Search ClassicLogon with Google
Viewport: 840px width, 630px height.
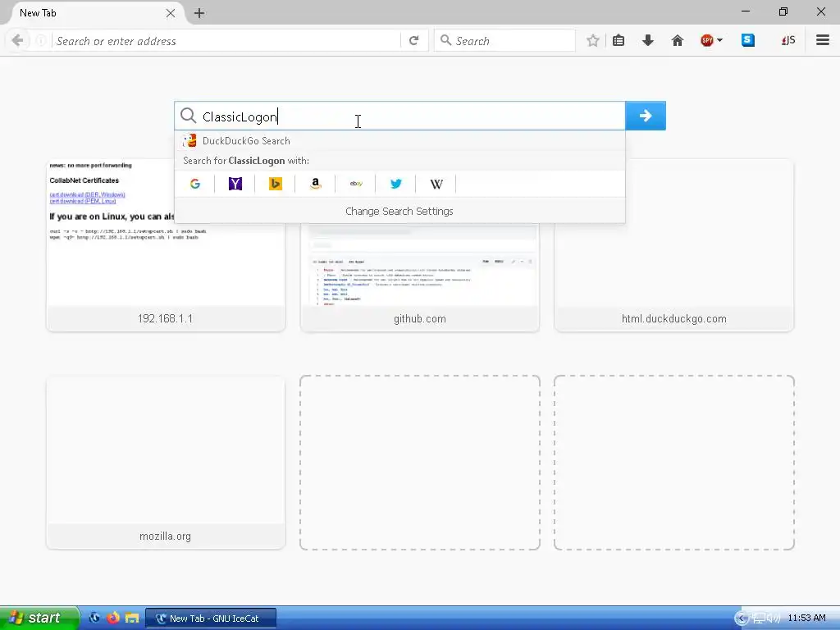tap(195, 184)
